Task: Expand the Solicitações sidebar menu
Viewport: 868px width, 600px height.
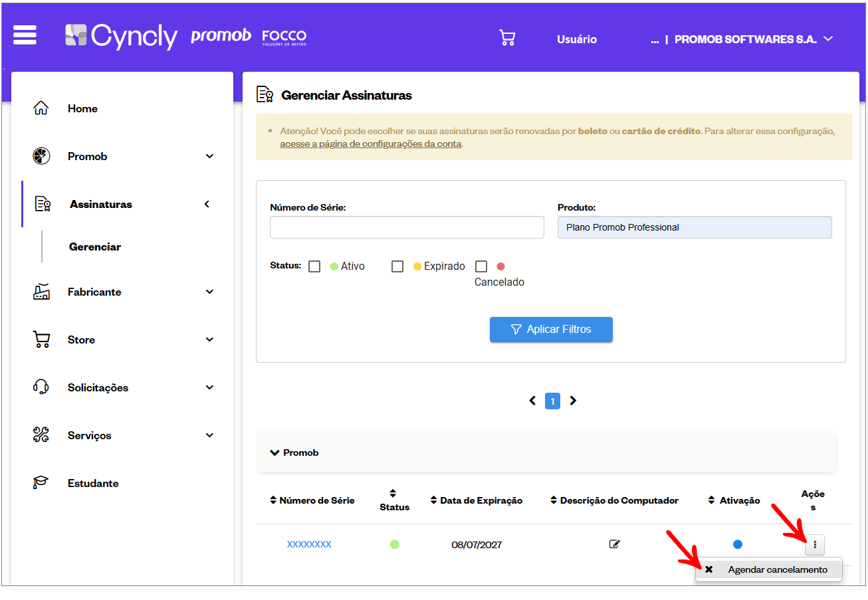Action: pyautogui.click(x=209, y=387)
